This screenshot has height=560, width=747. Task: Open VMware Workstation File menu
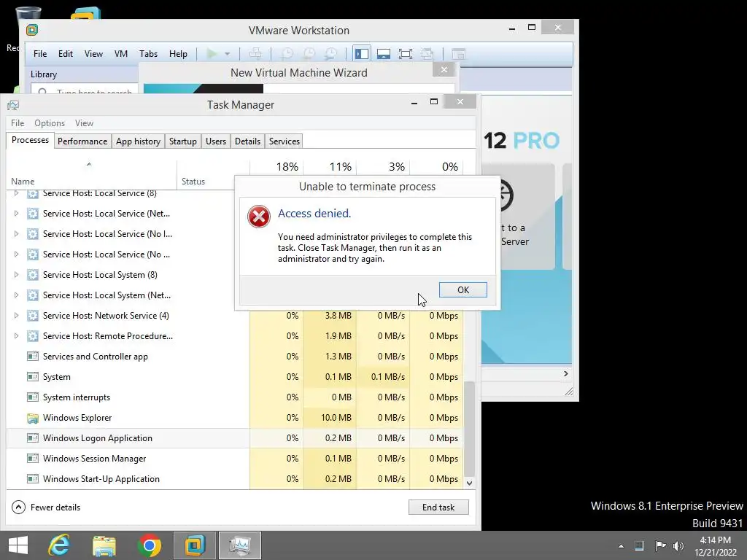tap(40, 54)
